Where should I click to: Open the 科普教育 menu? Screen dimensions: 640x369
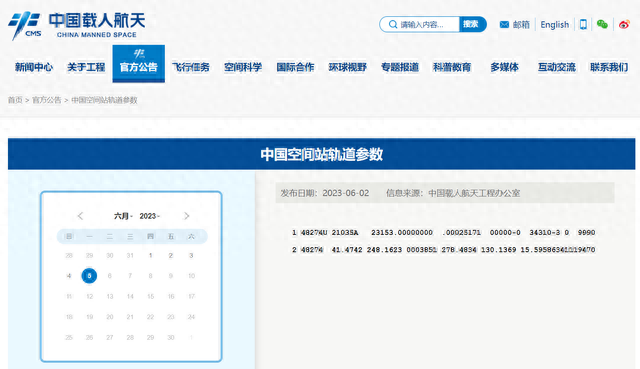[452, 67]
